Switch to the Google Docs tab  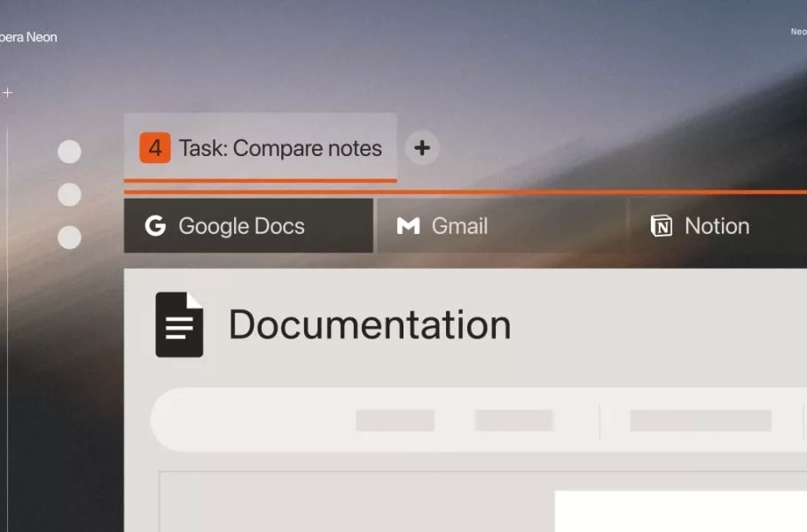pos(248,226)
